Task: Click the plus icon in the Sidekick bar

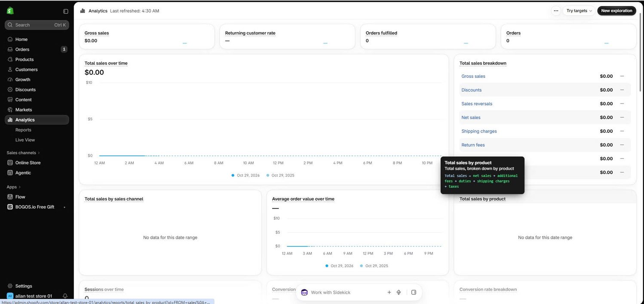Action: click(x=389, y=292)
